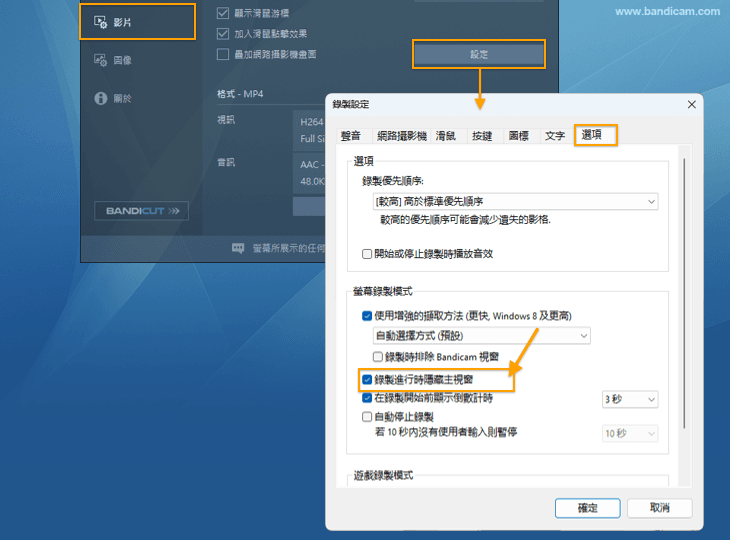Toggle 錄製進行時隱藏主視窗 checkbox
This screenshot has width=730, height=540.
(367, 380)
